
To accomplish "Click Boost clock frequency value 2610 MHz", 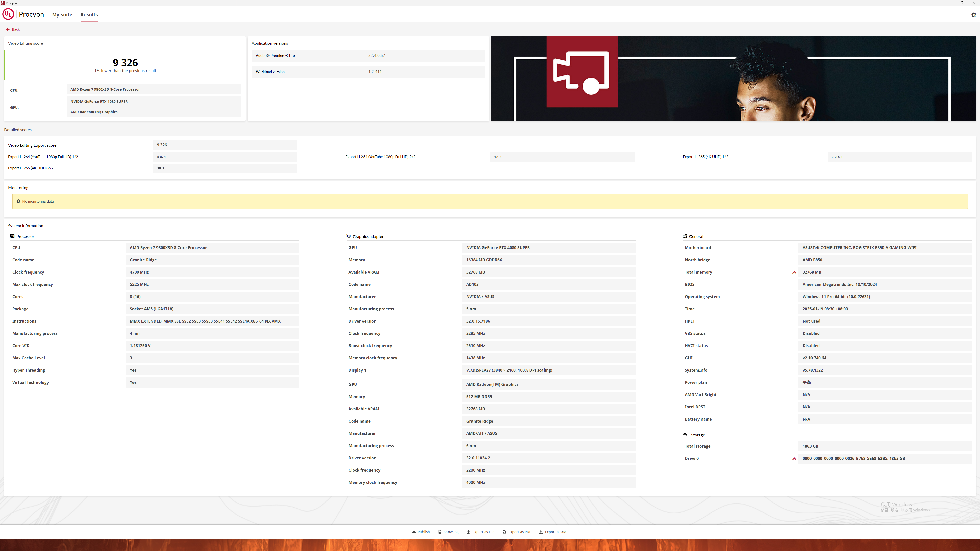I will tap(549, 346).
